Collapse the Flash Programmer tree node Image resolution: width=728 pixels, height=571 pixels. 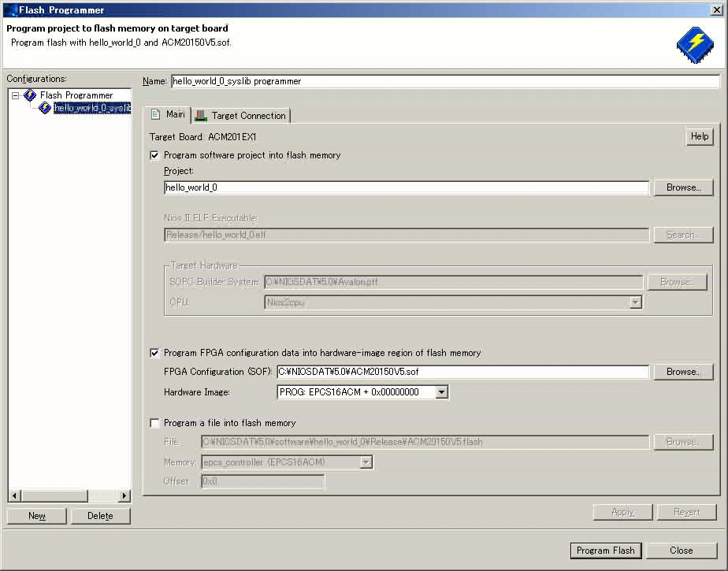15,95
